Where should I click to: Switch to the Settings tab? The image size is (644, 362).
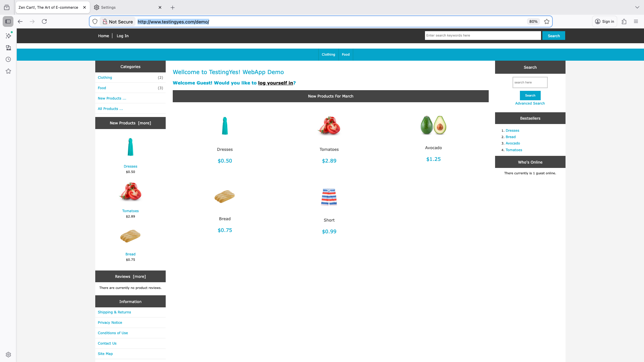pos(109,7)
